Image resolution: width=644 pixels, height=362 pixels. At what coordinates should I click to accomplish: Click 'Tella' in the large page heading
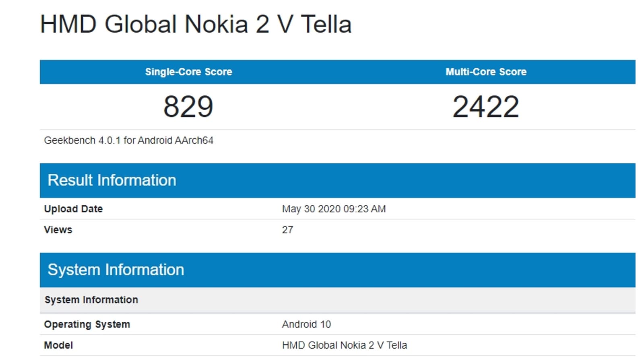click(326, 24)
